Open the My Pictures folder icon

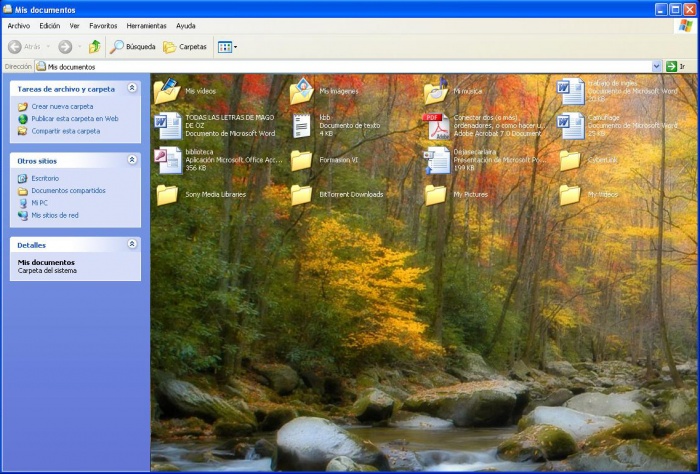pyautogui.click(x=436, y=195)
